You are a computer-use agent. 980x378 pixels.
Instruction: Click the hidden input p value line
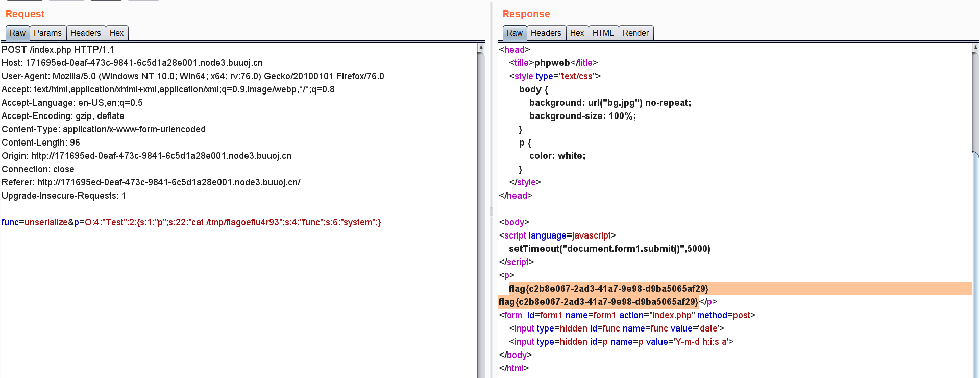point(621,342)
